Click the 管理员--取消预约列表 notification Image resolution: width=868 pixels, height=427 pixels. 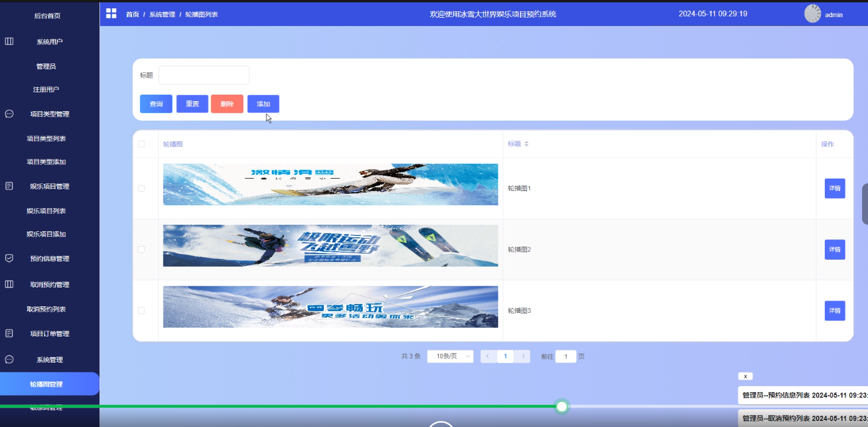pos(803,418)
